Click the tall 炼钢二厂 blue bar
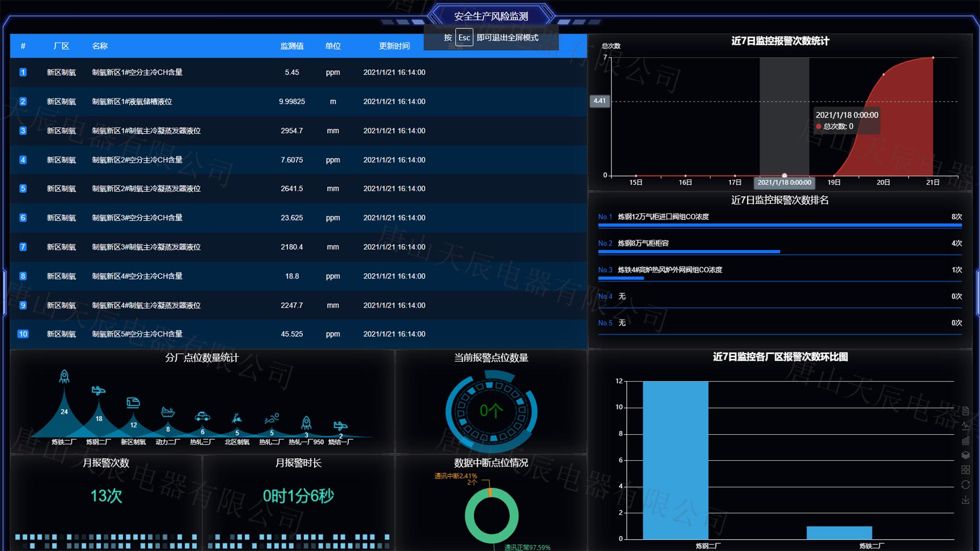The width and height of the screenshot is (980, 551). (x=675, y=459)
